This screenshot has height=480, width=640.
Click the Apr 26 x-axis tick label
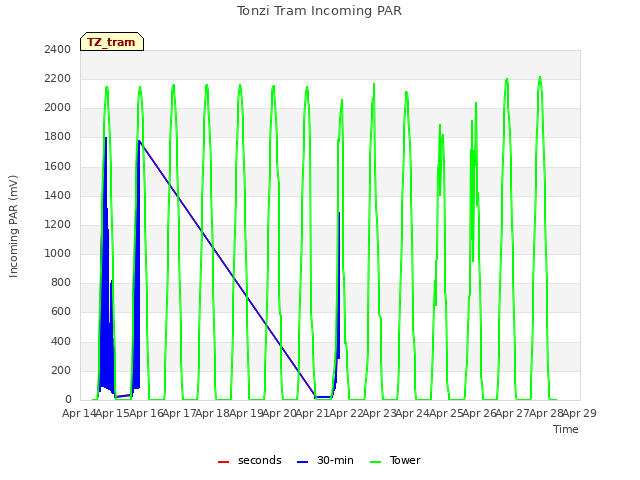tap(480, 413)
